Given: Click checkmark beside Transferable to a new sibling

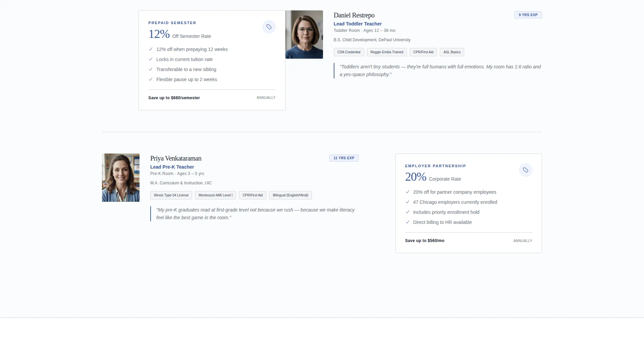Looking at the screenshot, I should pyautogui.click(x=151, y=69).
